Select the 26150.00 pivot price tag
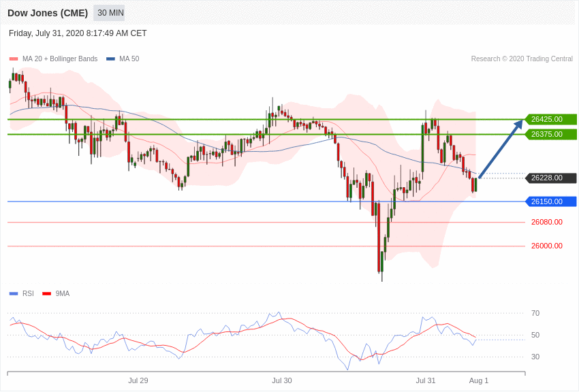The image size is (579, 392). pyautogui.click(x=550, y=201)
